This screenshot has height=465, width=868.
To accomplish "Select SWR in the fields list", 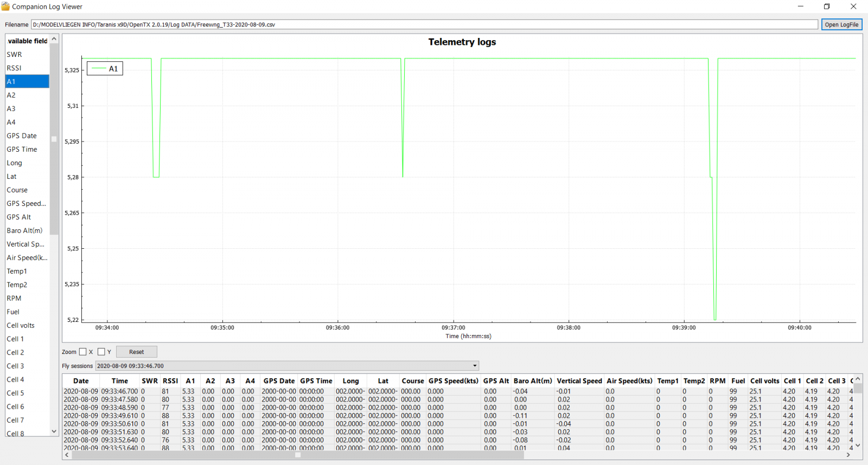I will point(27,54).
